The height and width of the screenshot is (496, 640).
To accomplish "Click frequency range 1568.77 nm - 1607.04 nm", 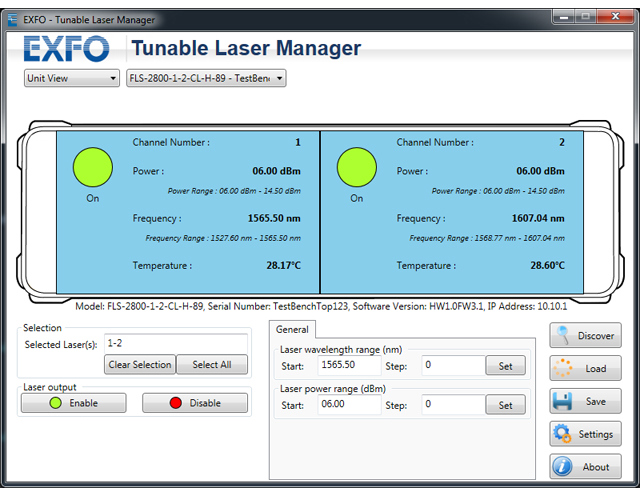I will pos(487,238).
